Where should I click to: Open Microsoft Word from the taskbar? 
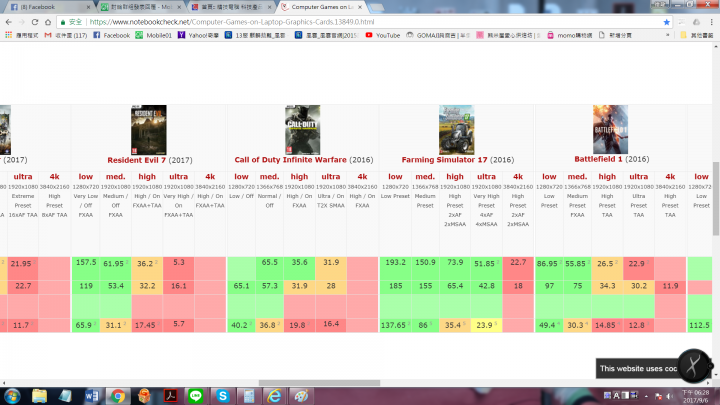(92, 396)
